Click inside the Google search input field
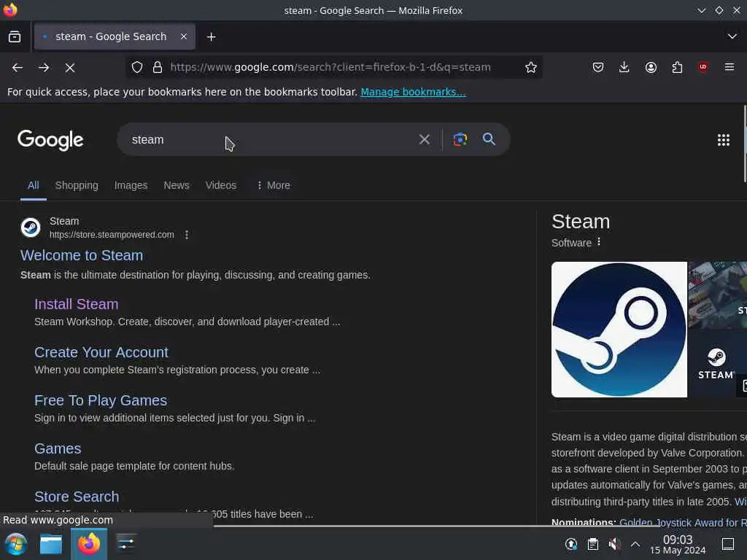Screen dimensions: 747x560 [x=267, y=139]
